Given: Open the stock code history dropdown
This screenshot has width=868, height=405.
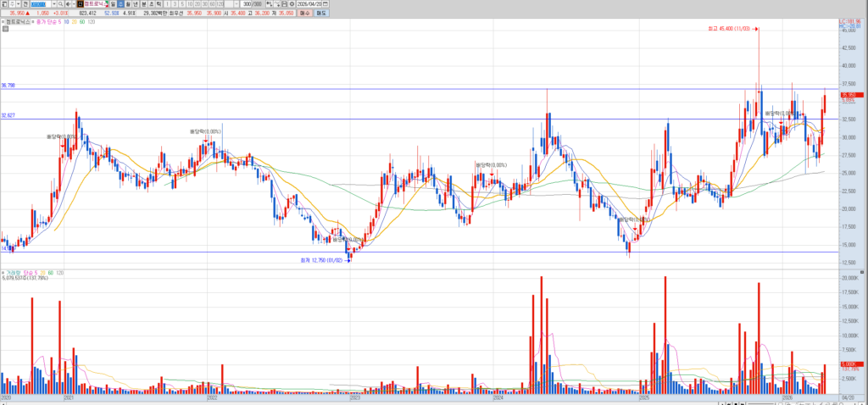Looking at the screenshot, I should coord(53,4).
